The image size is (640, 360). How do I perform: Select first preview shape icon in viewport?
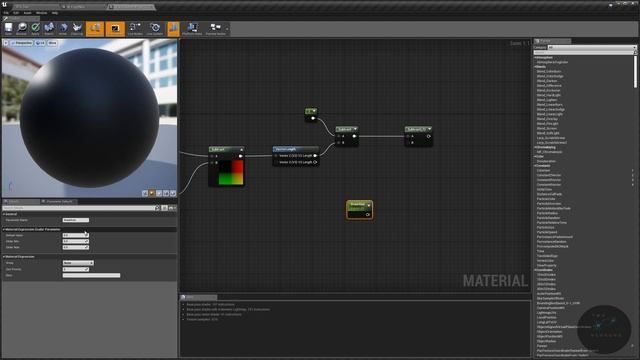(x=145, y=193)
